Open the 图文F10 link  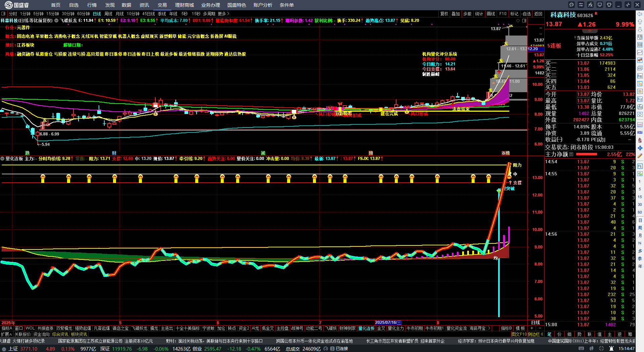(x=519, y=334)
